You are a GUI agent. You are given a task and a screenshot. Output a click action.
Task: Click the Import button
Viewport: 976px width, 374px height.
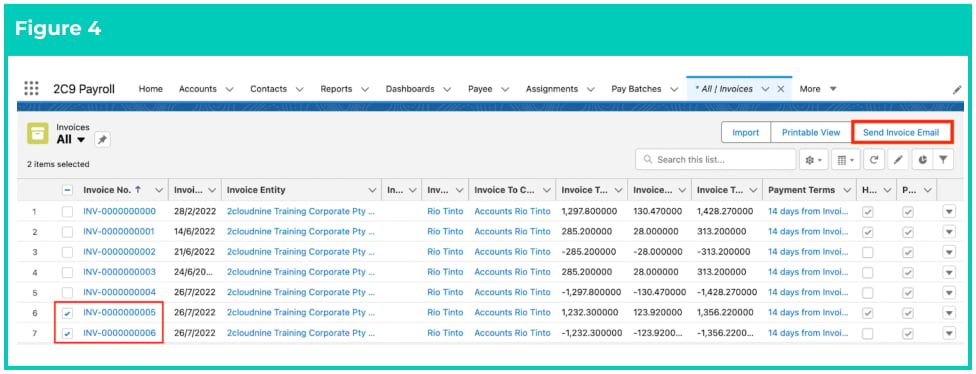tap(746, 133)
